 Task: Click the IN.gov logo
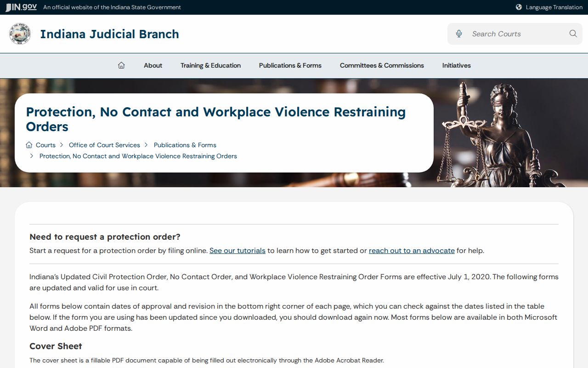point(21,7)
